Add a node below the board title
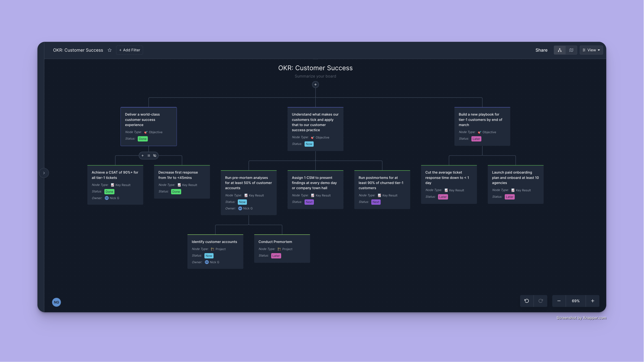 (315, 85)
